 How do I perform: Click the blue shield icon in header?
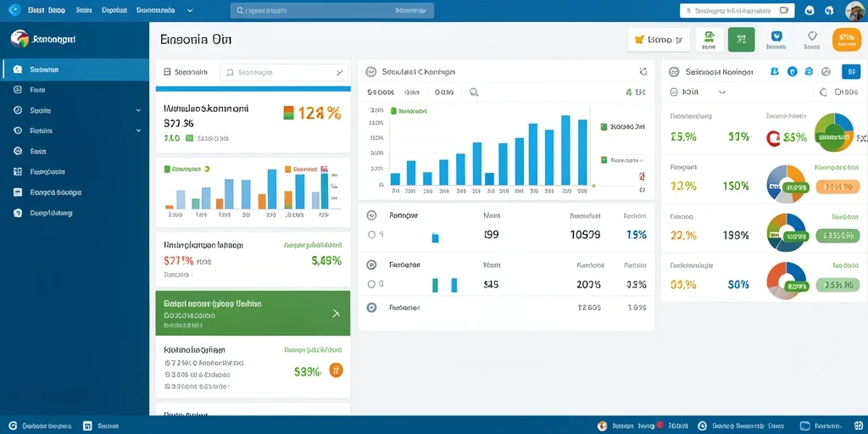point(776,36)
